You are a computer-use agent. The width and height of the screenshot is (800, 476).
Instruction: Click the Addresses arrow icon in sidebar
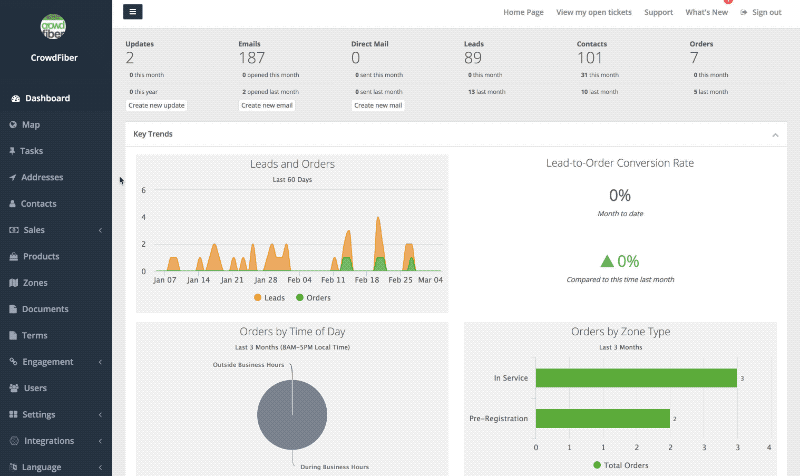coord(13,177)
